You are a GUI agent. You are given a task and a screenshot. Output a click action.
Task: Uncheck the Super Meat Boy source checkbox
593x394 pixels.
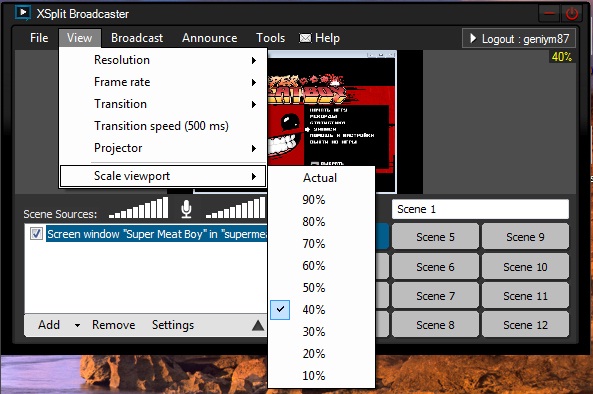click(x=36, y=234)
